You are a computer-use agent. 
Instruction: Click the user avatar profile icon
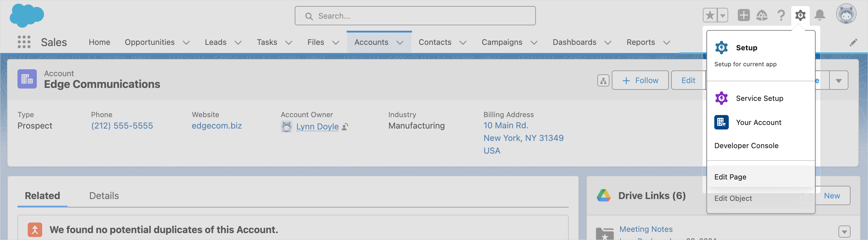[846, 14]
